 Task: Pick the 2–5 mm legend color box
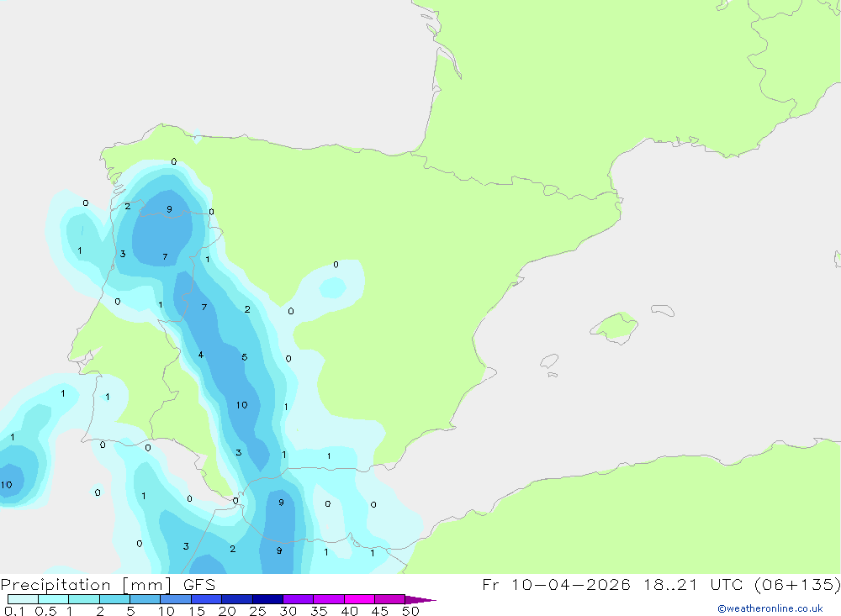click(114, 599)
